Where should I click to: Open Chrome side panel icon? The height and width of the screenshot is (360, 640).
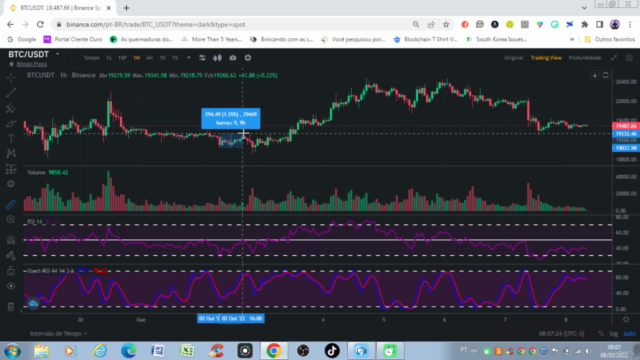coord(600,24)
